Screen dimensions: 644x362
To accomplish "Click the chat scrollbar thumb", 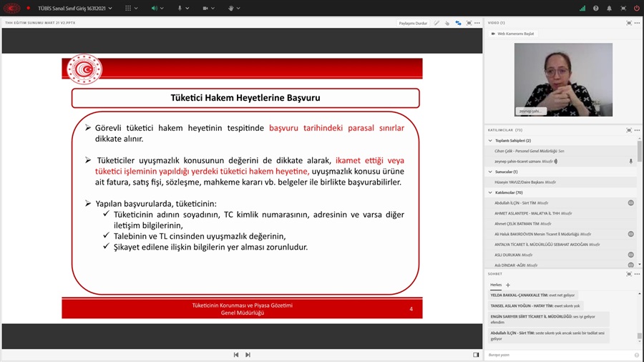I will click(x=640, y=336).
